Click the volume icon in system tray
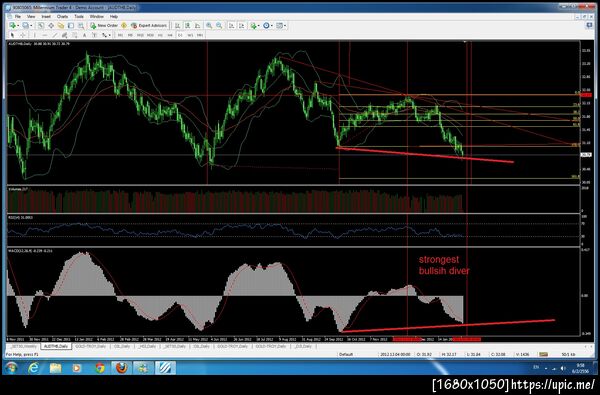The height and width of the screenshot is (395, 600). pos(562,368)
